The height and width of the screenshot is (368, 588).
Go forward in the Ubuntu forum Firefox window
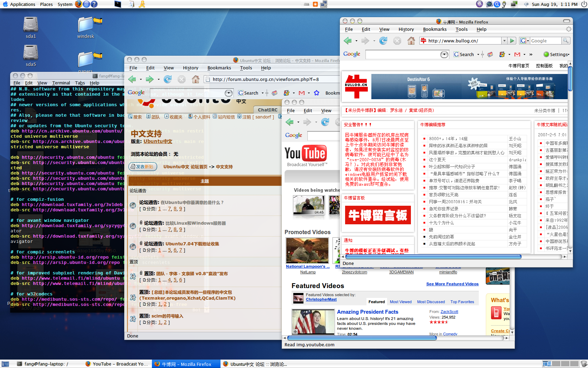click(x=150, y=79)
